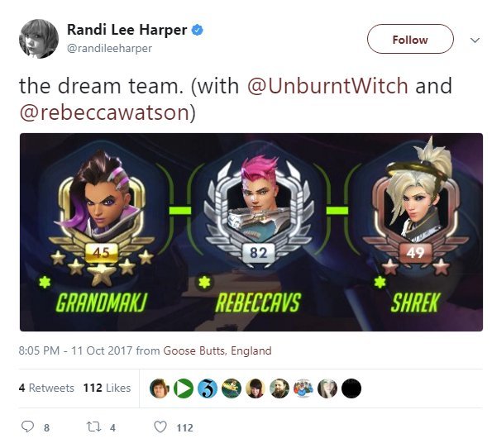Like the tweet with heart icon
Image resolution: width=492 pixels, height=448 pixels.
(160, 427)
